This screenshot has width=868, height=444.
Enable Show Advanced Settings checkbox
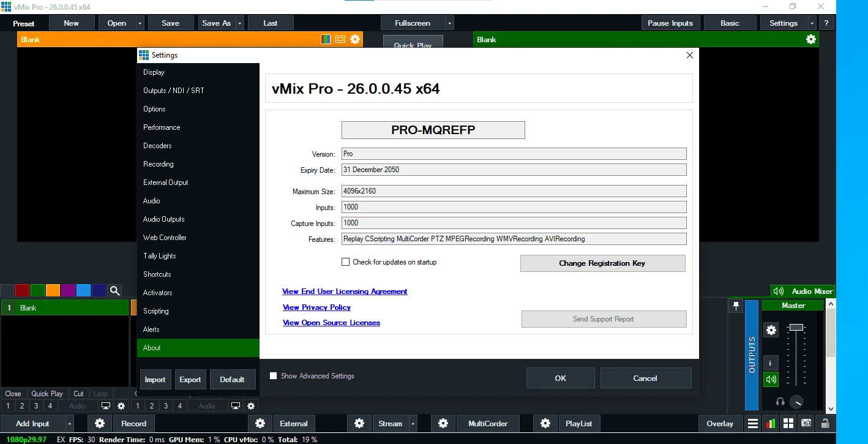coord(274,376)
